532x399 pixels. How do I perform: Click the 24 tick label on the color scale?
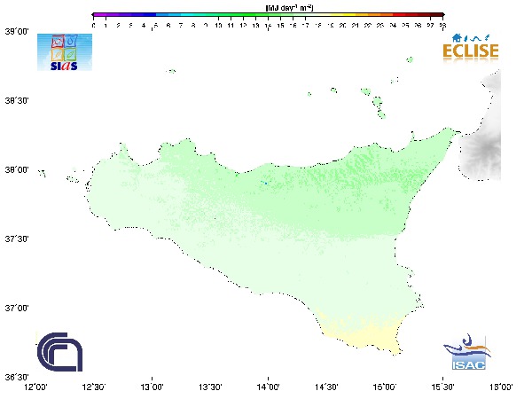[393, 26]
